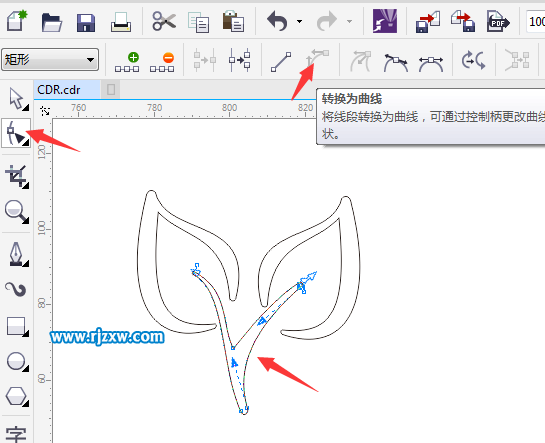Click the Publish to PDF button
The height and width of the screenshot is (443, 545).
pos(498,22)
